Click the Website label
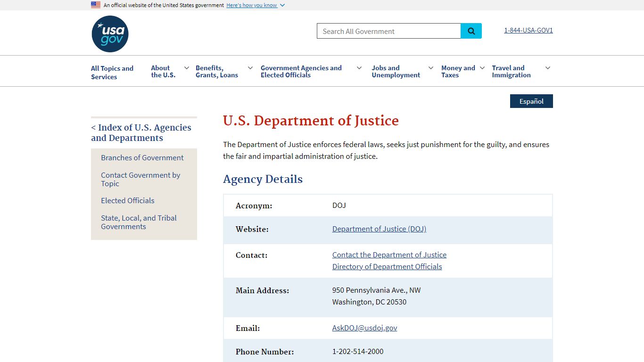The width and height of the screenshot is (644, 362). pyautogui.click(x=252, y=230)
